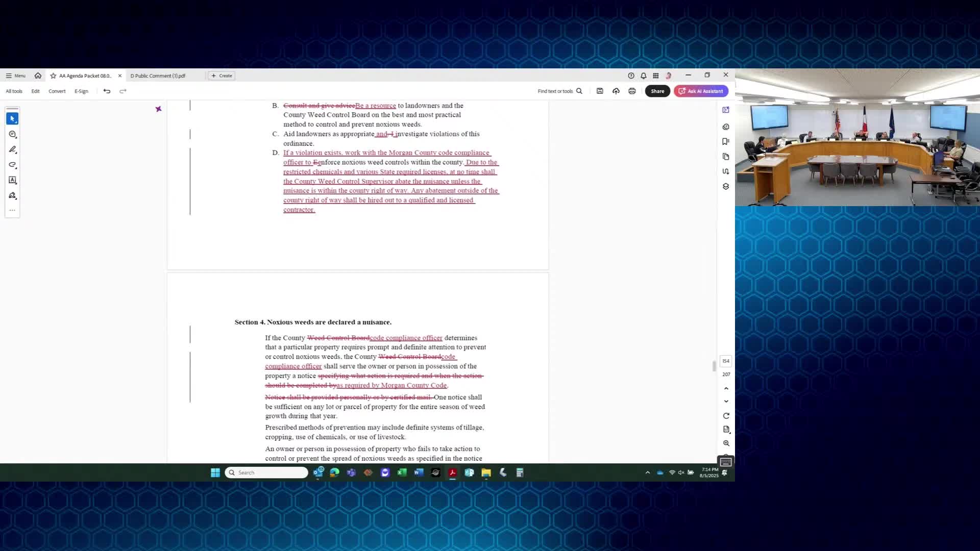Show the layers panel icon
980x551 pixels.
tap(725, 187)
